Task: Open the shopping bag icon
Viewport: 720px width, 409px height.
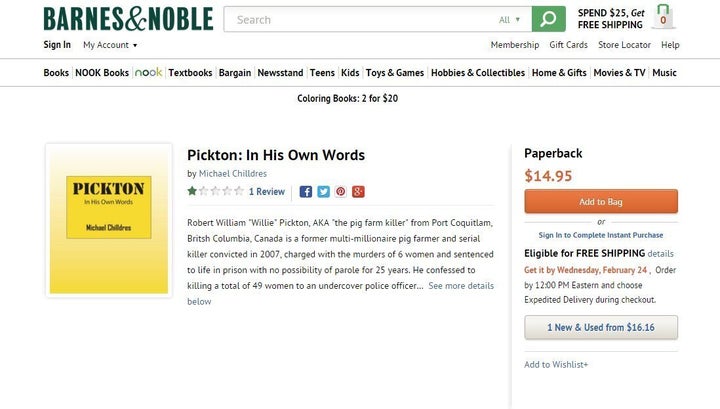Action: click(x=663, y=17)
